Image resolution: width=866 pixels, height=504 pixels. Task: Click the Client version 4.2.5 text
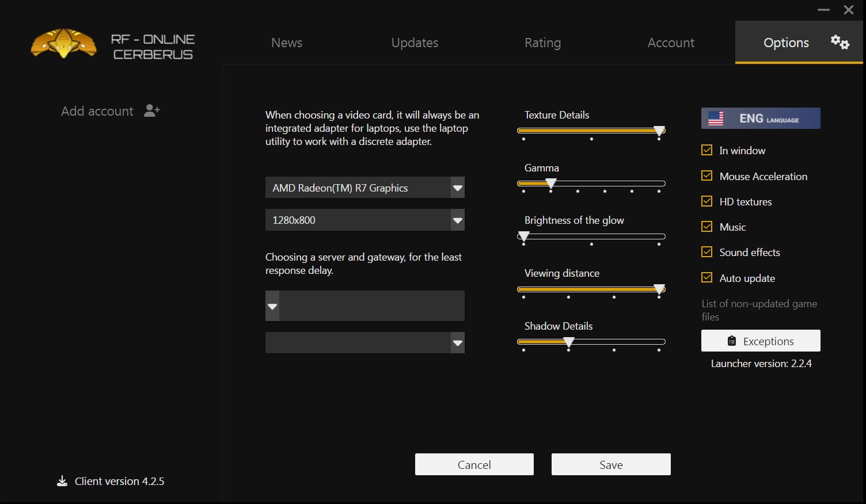click(x=119, y=481)
